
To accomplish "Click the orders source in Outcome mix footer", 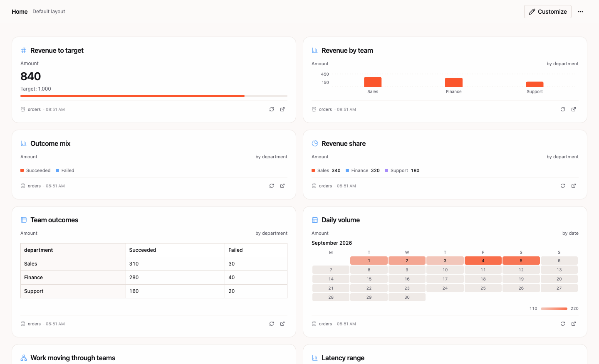I will [34, 186].
